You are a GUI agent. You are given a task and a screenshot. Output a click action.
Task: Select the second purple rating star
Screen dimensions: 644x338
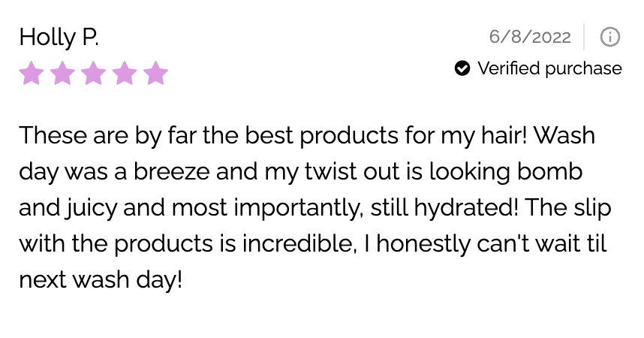click(x=63, y=74)
